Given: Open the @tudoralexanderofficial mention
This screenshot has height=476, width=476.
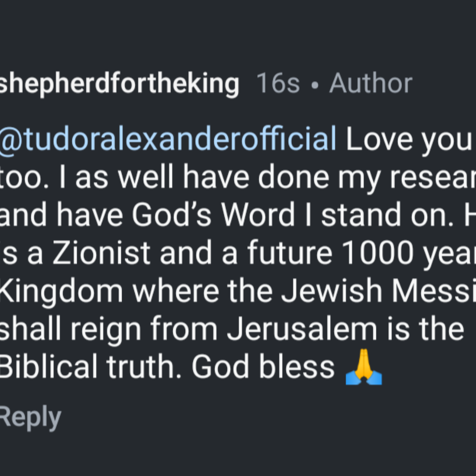Looking at the screenshot, I should pos(168,140).
